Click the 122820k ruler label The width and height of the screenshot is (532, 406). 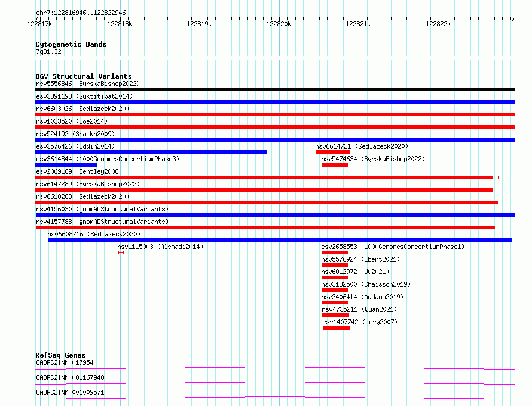(279, 24)
